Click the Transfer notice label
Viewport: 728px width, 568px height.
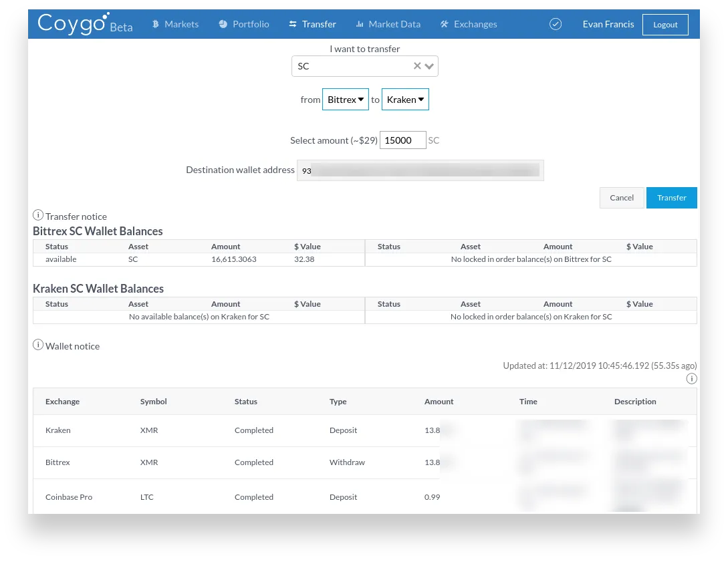pyautogui.click(x=76, y=217)
